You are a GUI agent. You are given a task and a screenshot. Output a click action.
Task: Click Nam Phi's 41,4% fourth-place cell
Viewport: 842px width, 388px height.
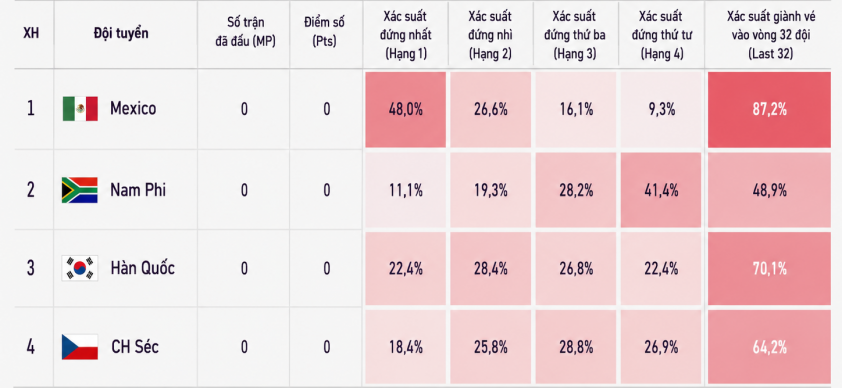pos(662,190)
